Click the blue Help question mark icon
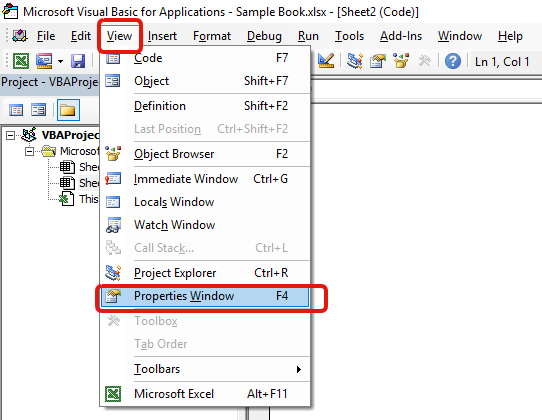 453,62
